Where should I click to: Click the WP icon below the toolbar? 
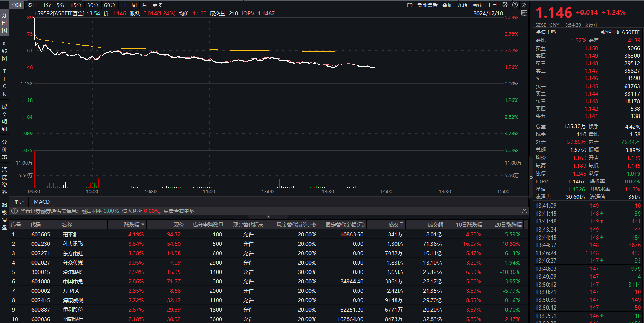[x=524, y=13]
